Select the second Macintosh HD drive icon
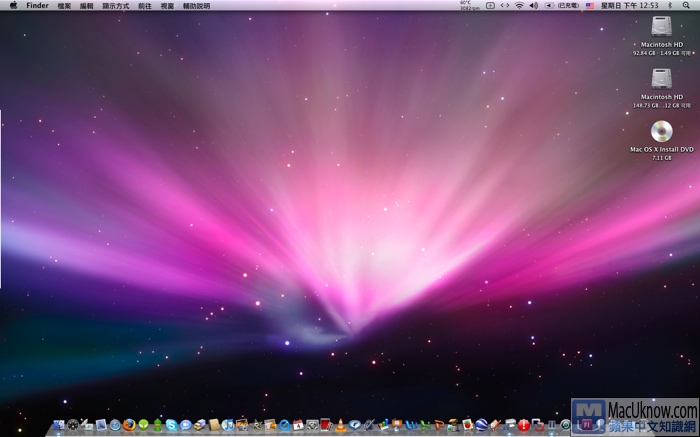Screen dimensions: 700x437 point(662,79)
